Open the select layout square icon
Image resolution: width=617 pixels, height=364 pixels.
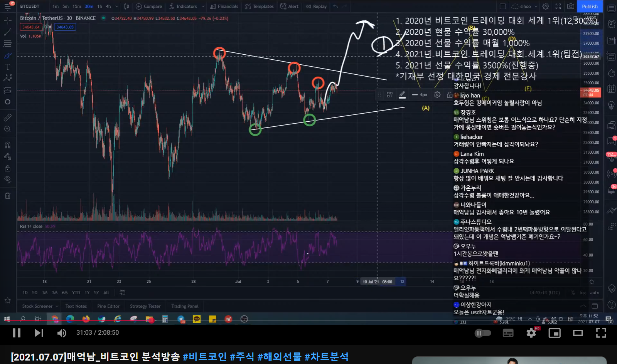click(503, 7)
